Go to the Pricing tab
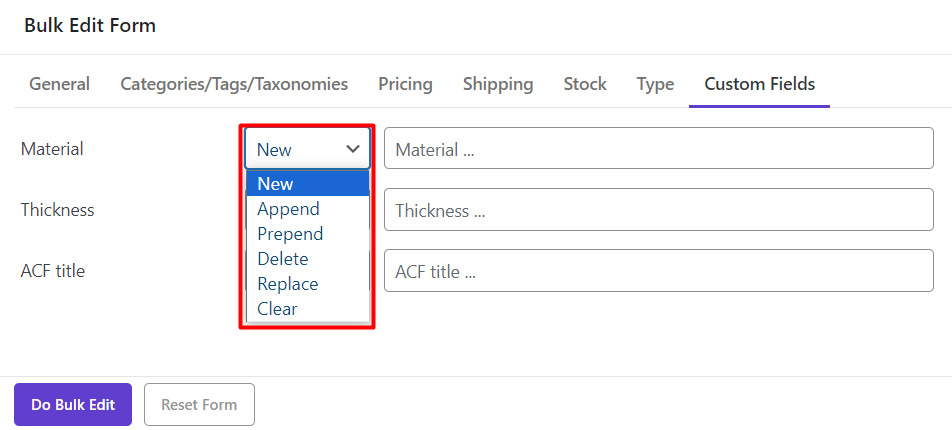The image size is (952, 430). click(405, 84)
